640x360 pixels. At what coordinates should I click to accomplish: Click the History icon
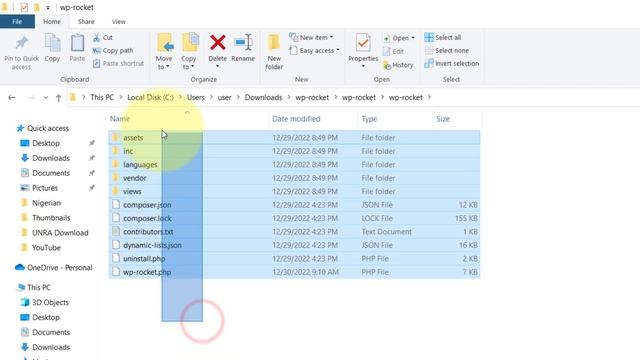click(387, 65)
